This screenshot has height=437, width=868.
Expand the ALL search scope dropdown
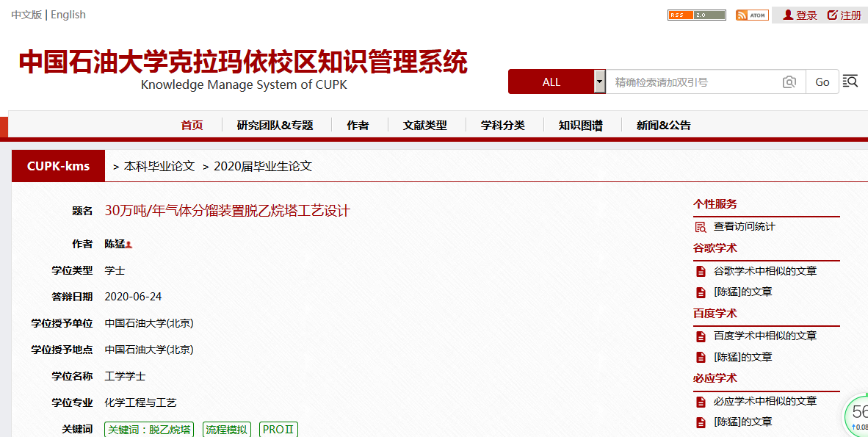[600, 82]
